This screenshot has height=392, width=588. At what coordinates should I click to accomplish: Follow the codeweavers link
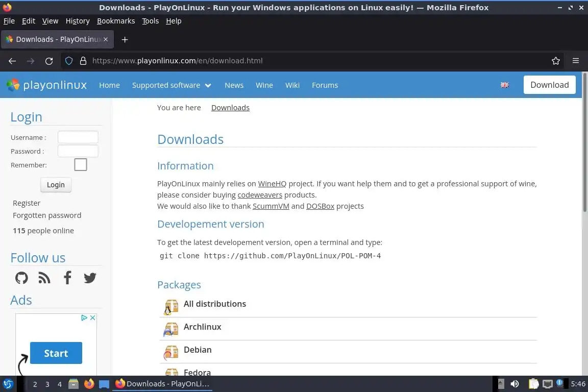tap(260, 195)
